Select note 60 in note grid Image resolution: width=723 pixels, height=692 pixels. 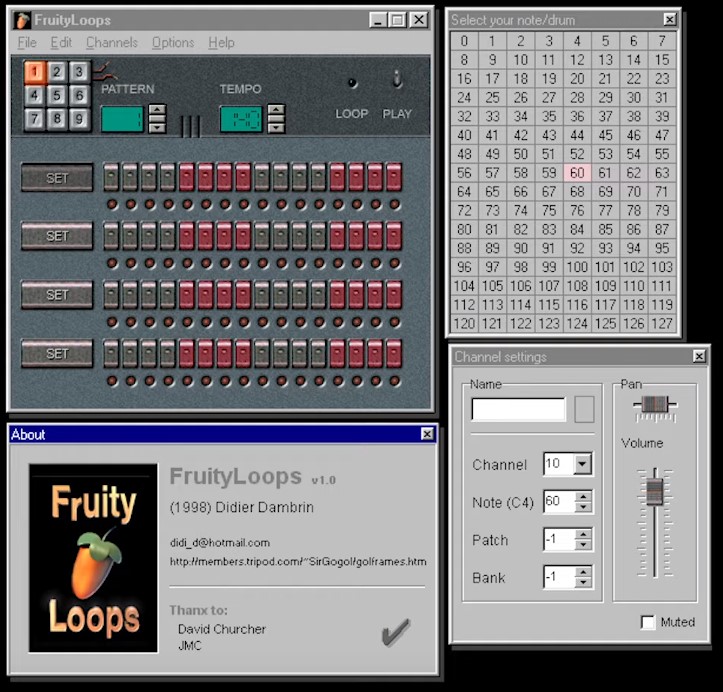(577, 173)
